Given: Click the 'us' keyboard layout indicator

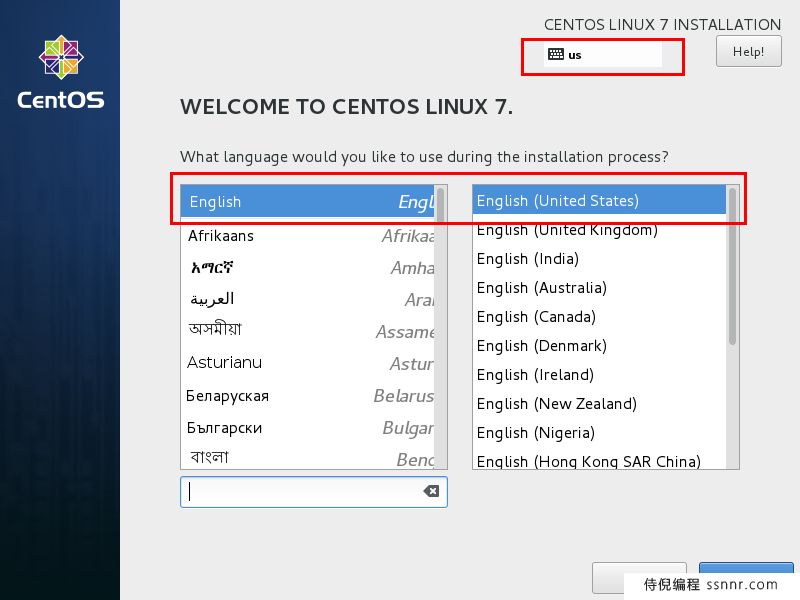Looking at the screenshot, I should click(603, 55).
